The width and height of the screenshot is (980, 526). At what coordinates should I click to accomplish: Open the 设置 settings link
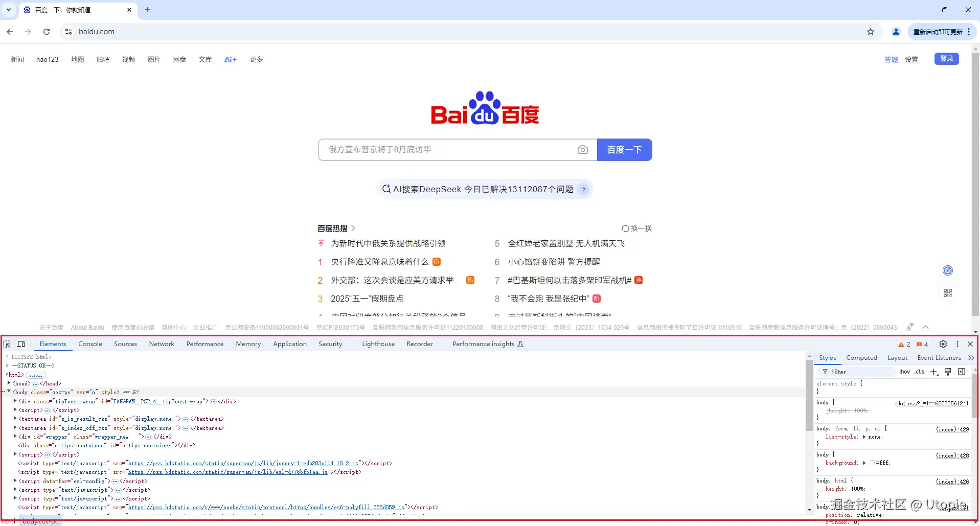coord(911,60)
